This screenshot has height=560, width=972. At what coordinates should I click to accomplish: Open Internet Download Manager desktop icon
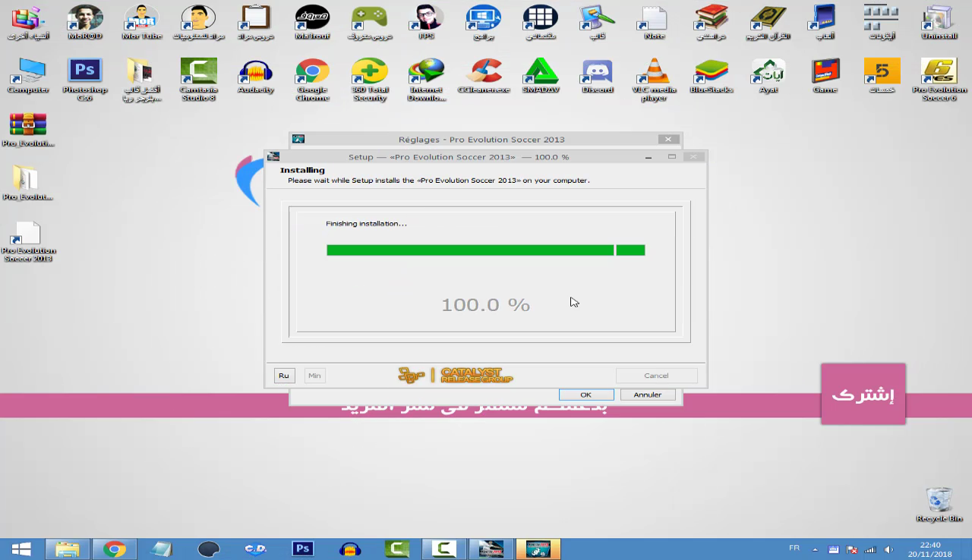tap(426, 80)
